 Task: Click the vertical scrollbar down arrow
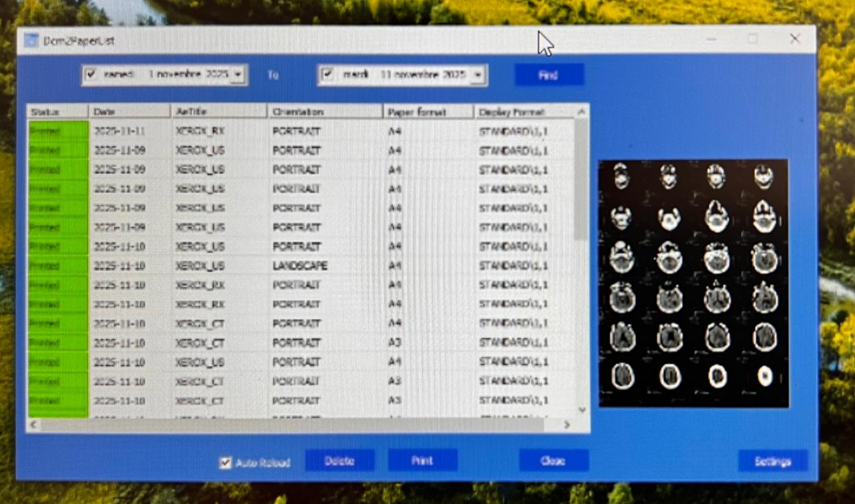[x=581, y=409]
